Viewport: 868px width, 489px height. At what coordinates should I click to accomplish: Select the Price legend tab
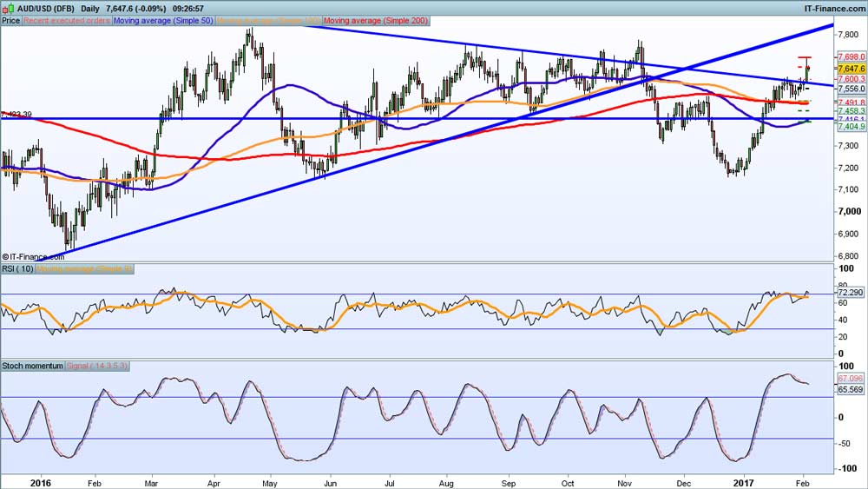tap(11, 21)
